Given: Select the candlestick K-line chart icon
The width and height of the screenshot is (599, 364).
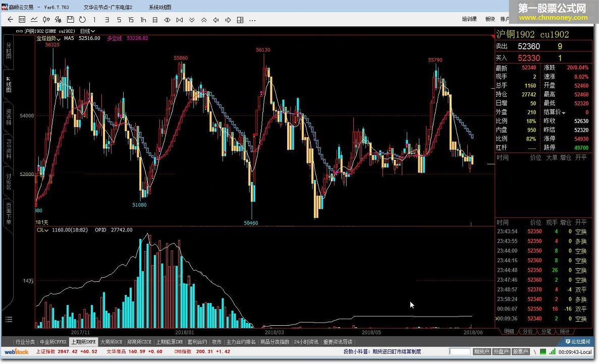Looking at the screenshot, I should [46, 20].
